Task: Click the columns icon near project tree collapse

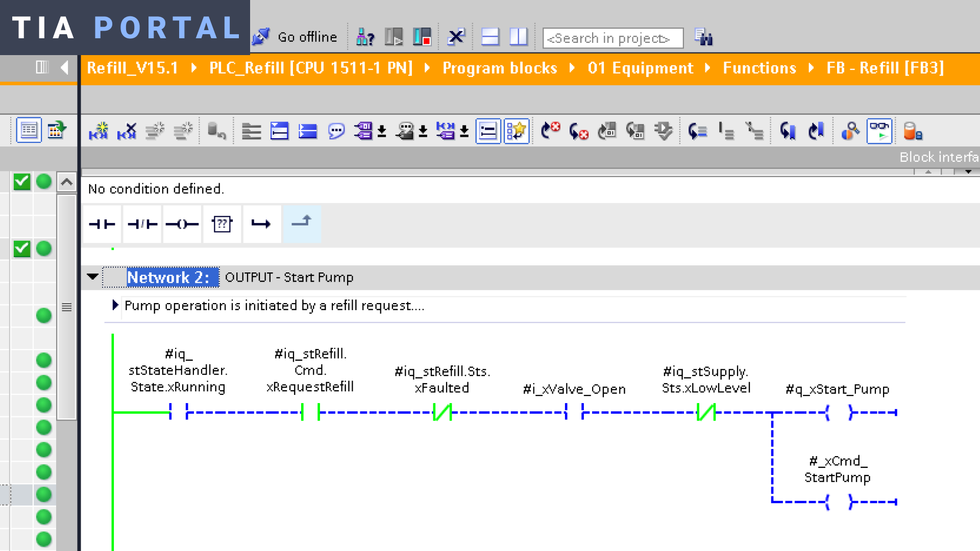Action: [x=42, y=67]
